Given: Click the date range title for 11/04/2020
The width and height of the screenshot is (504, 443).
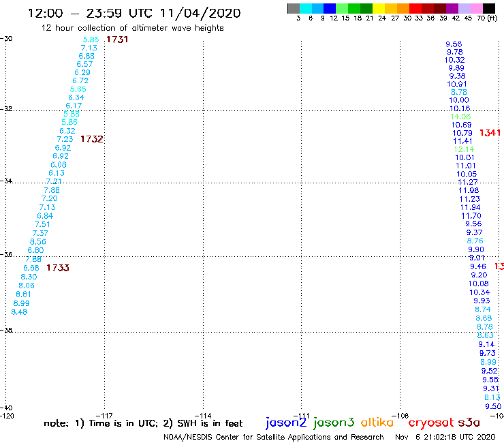Looking at the screenshot, I should pos(134,14).
